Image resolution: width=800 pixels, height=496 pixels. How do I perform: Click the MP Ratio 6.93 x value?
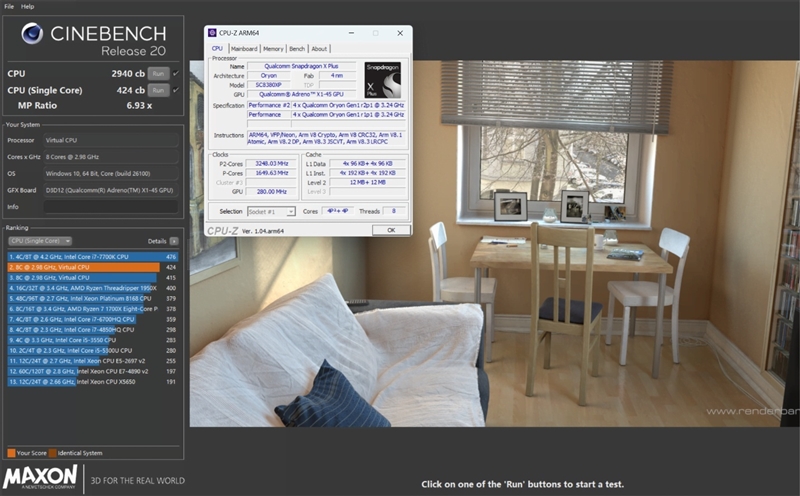139,106
